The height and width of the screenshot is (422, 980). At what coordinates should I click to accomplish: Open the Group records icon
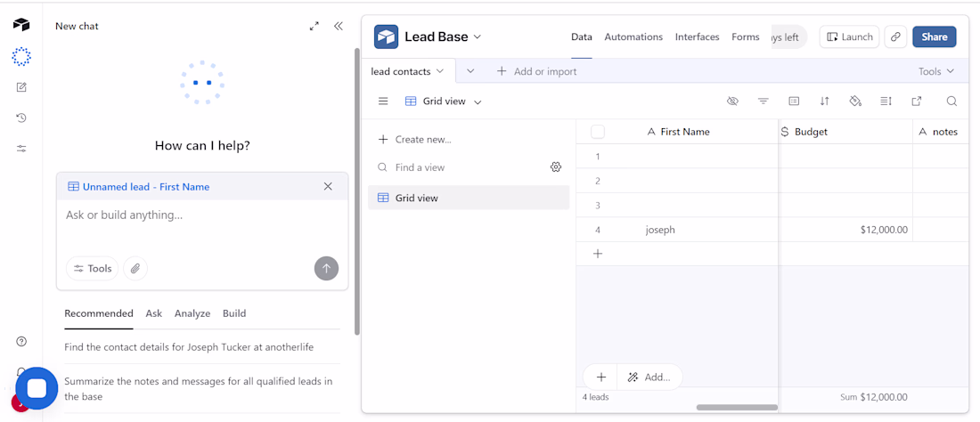click(x=794, y=101)
